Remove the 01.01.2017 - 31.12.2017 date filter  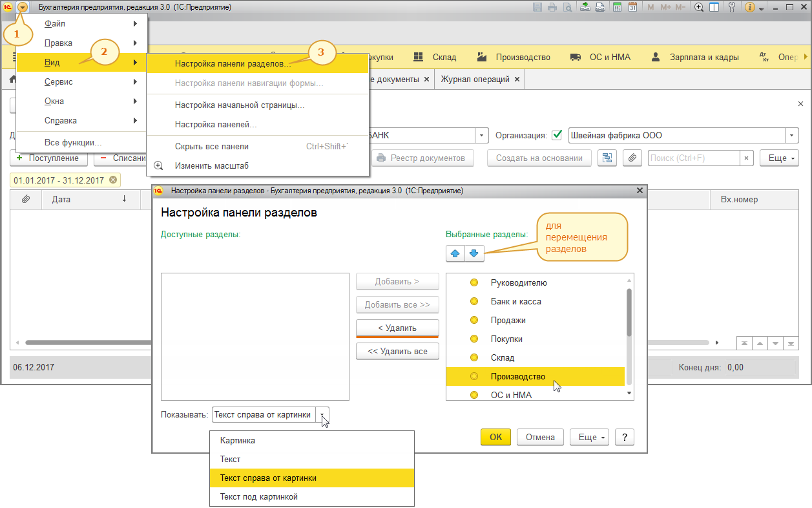click(113, 180)
